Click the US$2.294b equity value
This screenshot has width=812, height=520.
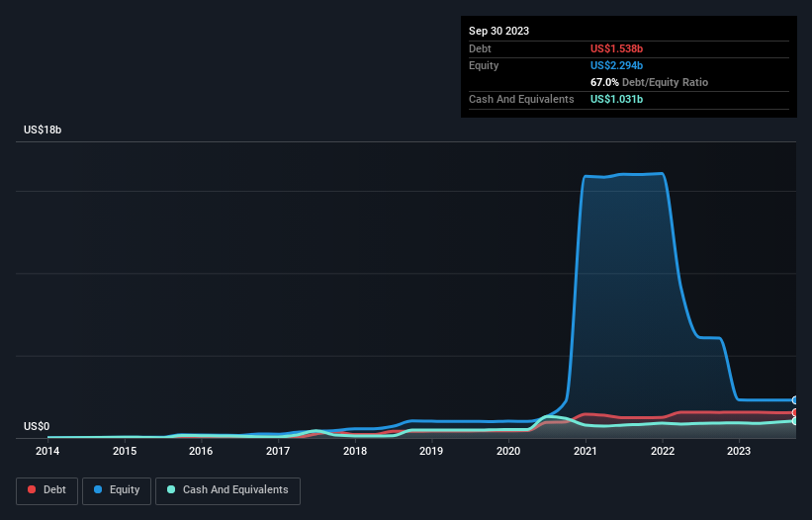616,65
